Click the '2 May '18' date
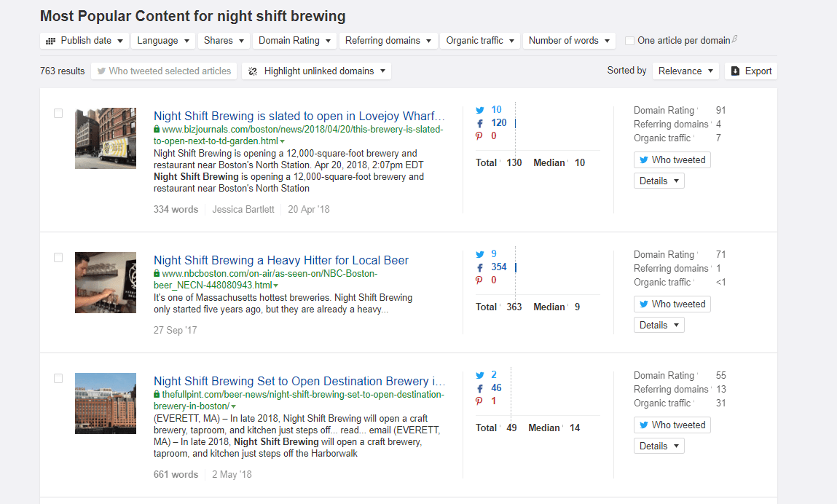This screenshot has height=504, width=837. 232,475
